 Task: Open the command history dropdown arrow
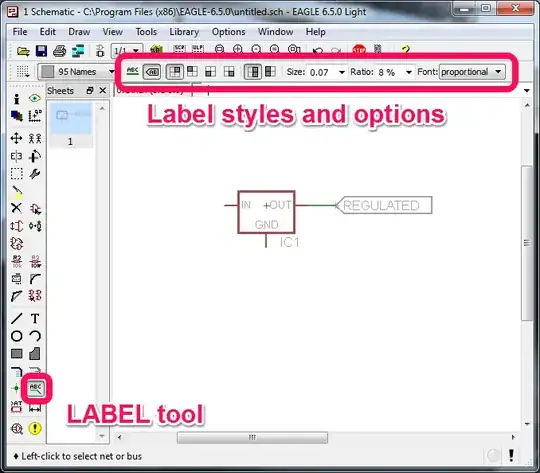pyautogui.click(x=527, y=90)
